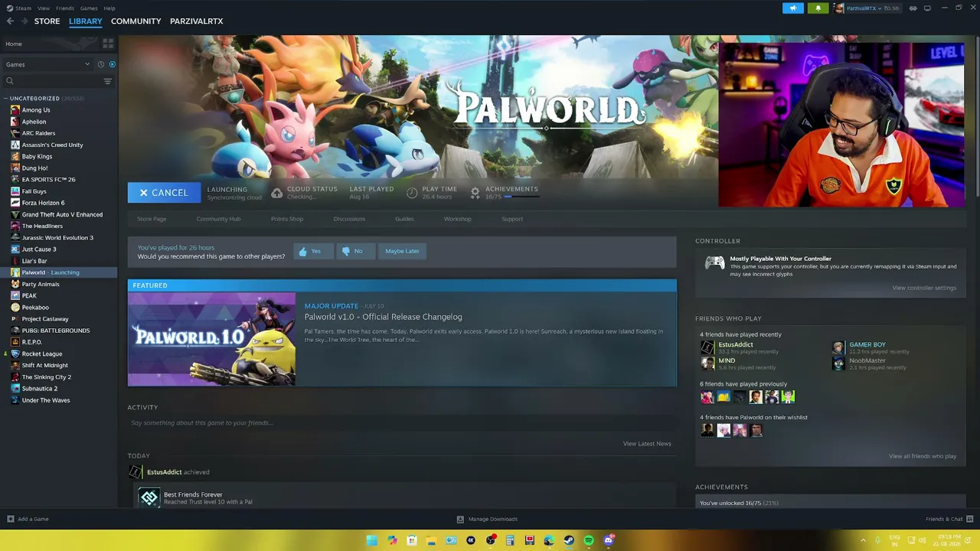Open the Points Shop link
The image size is (980, 551).
pyautogui.click(x=287, y=219)
